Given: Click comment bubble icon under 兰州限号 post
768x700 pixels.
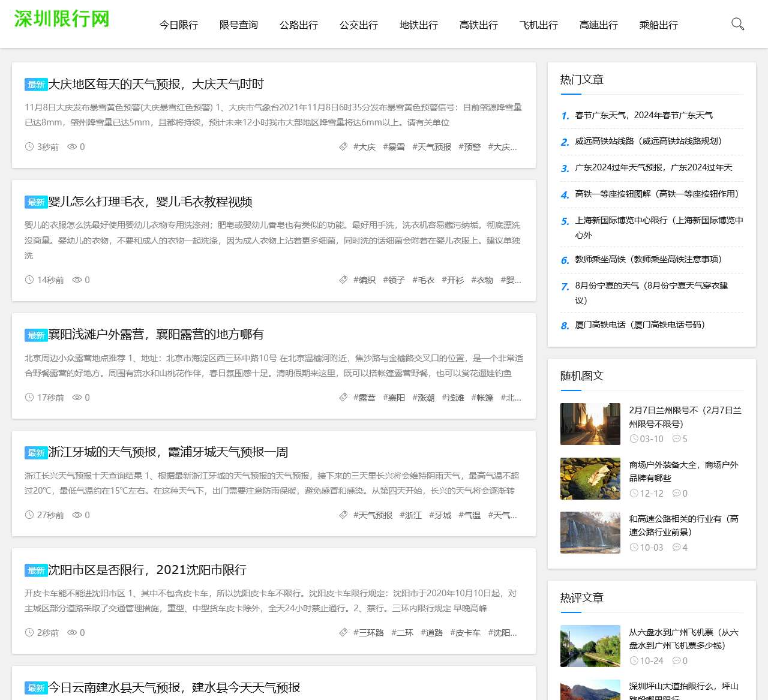Looking at the screenshot, I should 676,439.
